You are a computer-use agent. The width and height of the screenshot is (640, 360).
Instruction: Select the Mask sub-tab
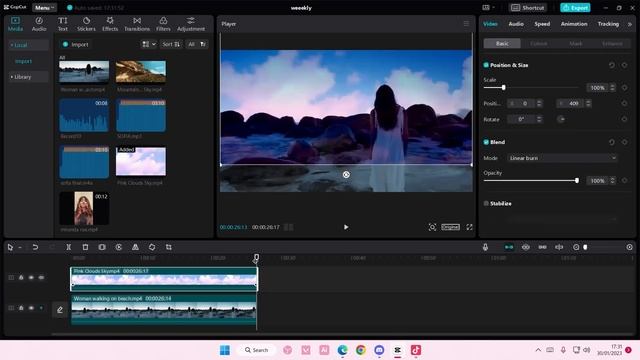coord(576,43)
